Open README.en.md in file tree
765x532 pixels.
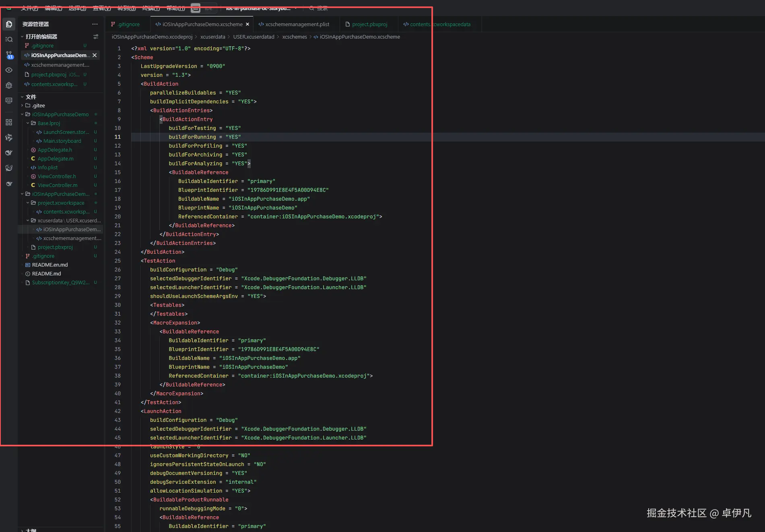[50, 265]
